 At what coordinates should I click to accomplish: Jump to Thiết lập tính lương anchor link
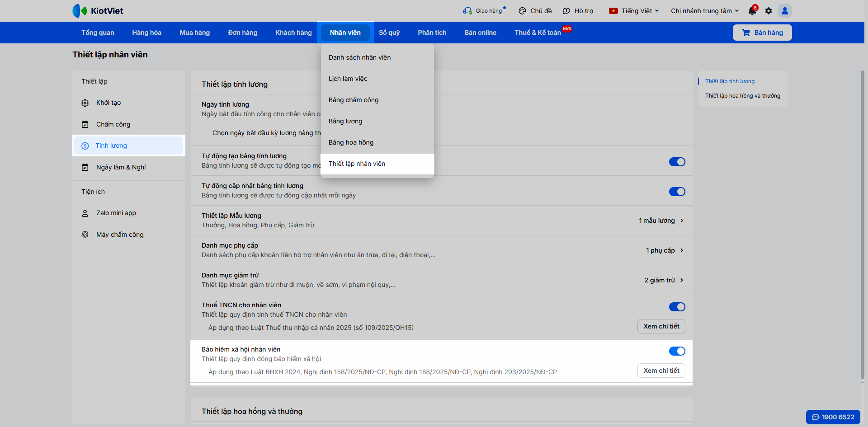coord(730,81)
